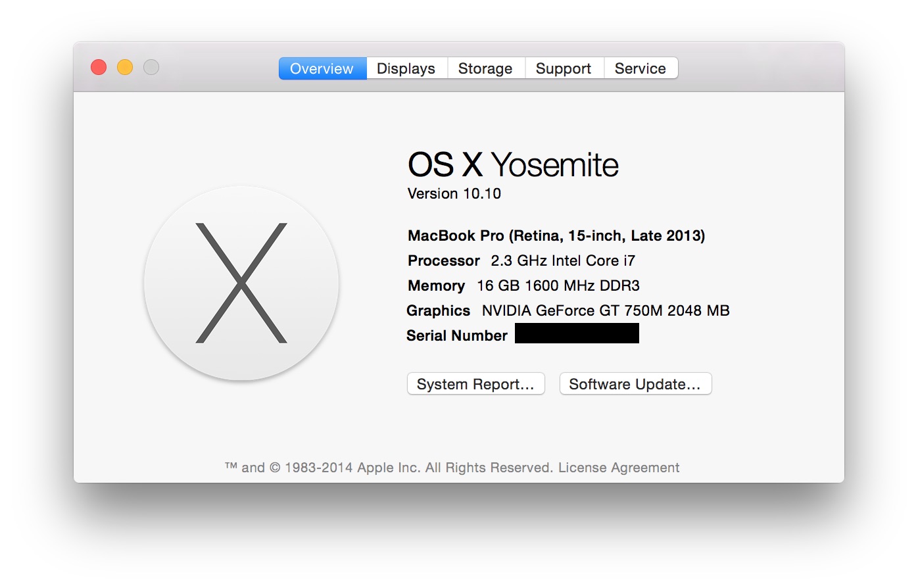The image size is (918, 588).
Task: Minimize the window with the yellow button
Action: click(125, 67)
